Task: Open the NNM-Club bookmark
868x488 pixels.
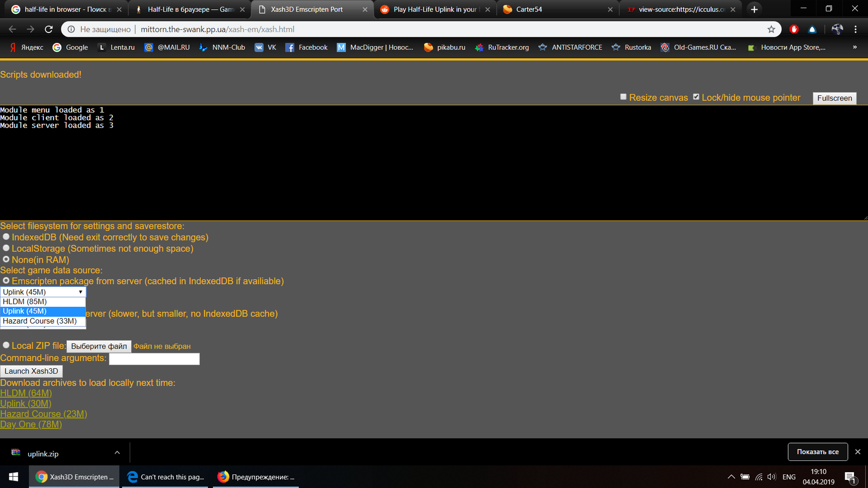Action: pyautogui.click(x=222, y=48)
